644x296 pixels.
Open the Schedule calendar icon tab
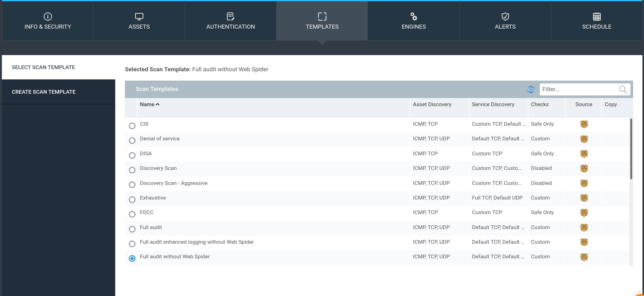(x=596, y=16)
